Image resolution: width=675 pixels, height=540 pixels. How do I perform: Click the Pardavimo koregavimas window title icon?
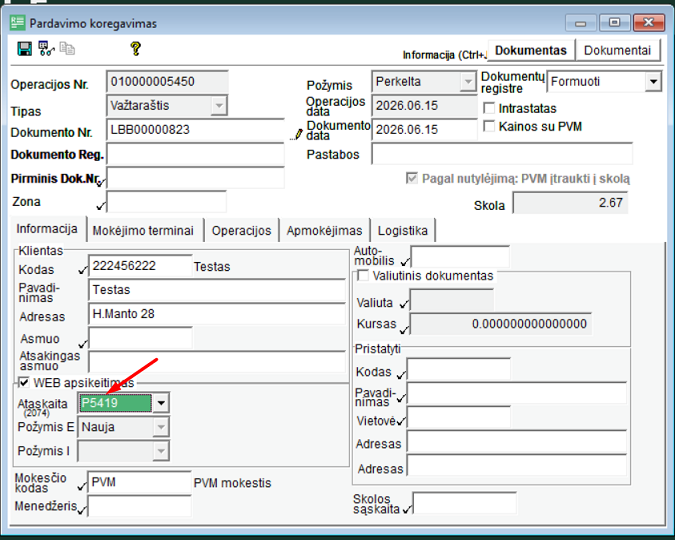point(18,23)
